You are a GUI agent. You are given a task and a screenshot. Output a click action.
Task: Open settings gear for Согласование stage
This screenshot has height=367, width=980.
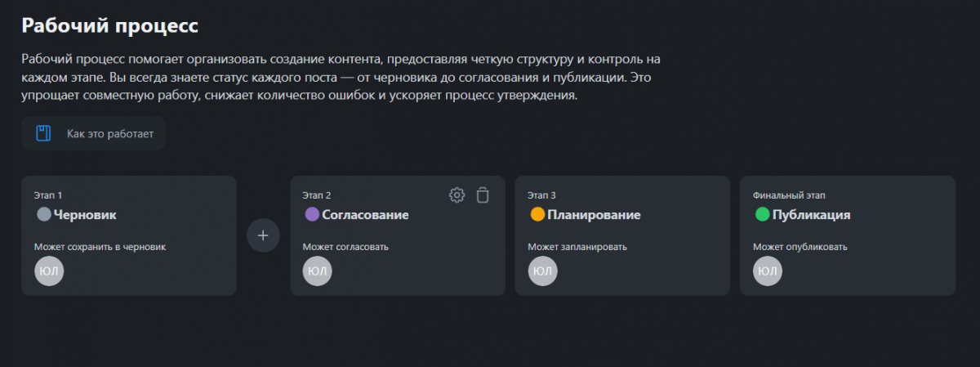457,195
